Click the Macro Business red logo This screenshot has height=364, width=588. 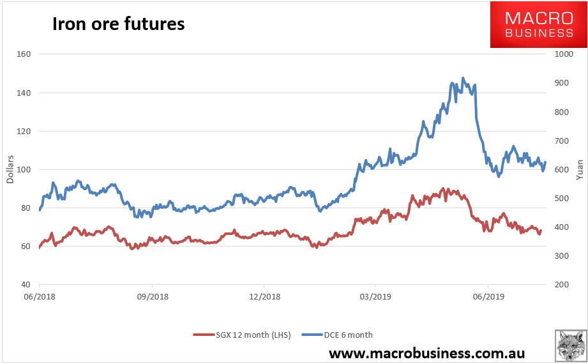pos(538,24)
